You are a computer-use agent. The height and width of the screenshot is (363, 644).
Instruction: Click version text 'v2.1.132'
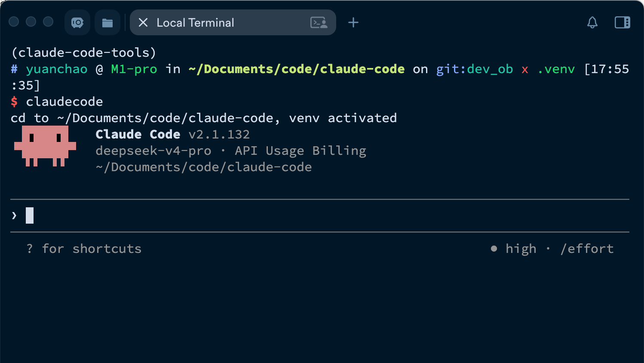[219, 134]
